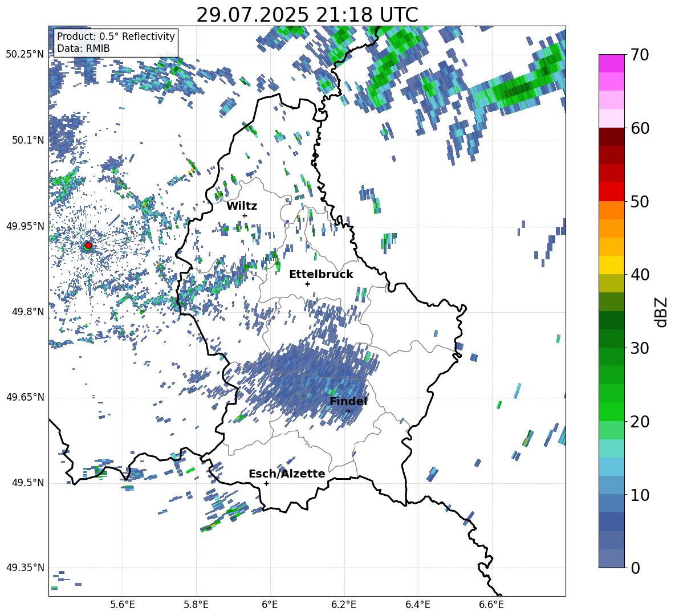Click the bright red colorbar segment just above 50
This screenshot has width=675, height=616.
(611, 191)
